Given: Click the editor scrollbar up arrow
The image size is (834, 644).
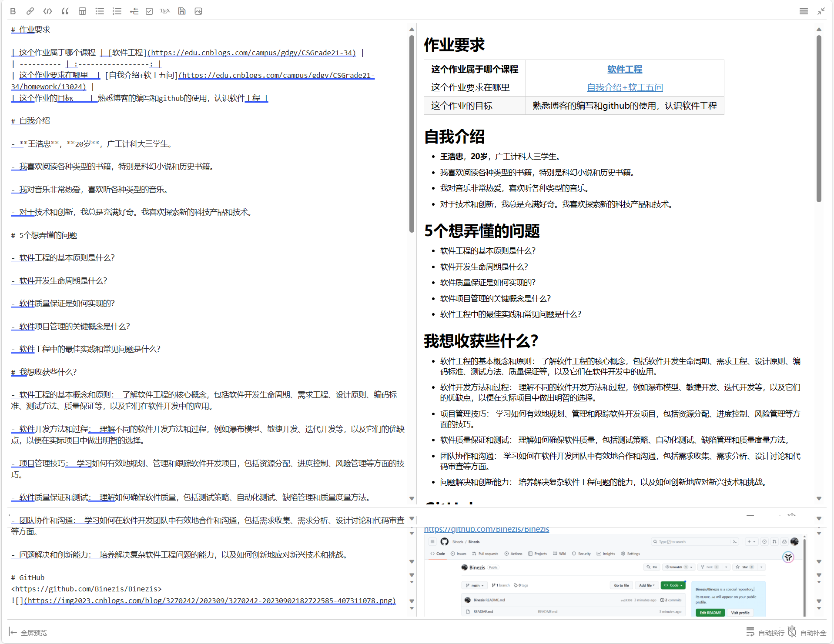Looking at the screenshot, I should click(x=412, y=30).
